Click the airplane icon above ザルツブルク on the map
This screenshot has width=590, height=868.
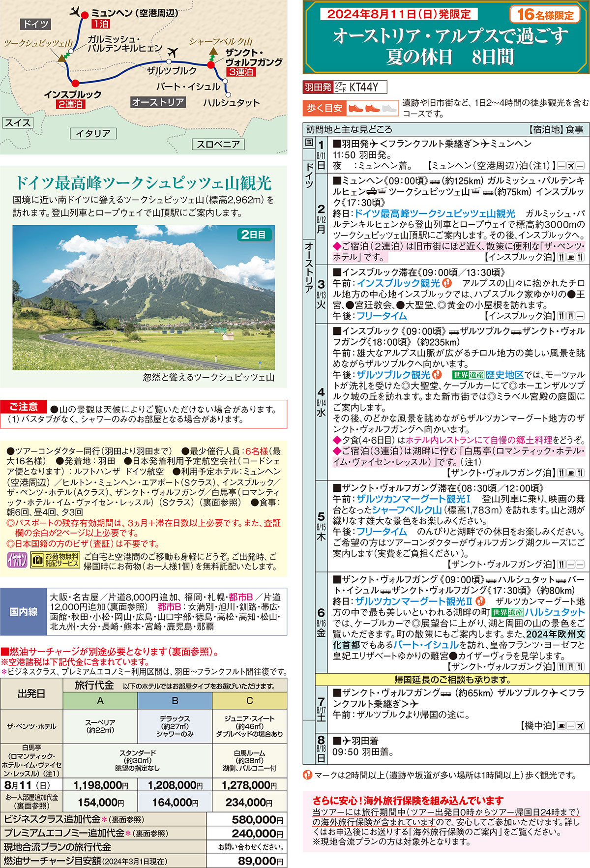point(173,52)
